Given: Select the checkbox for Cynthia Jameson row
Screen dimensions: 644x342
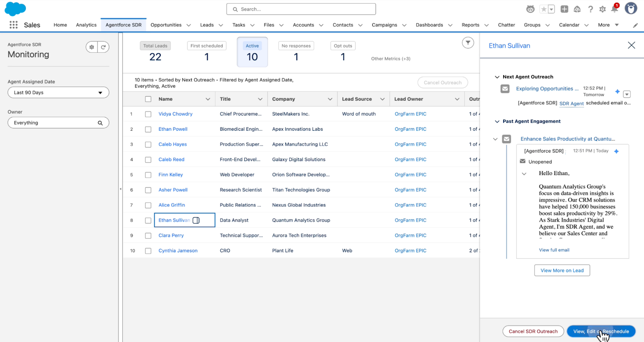Looking at the screenshot, I should 148,251.
